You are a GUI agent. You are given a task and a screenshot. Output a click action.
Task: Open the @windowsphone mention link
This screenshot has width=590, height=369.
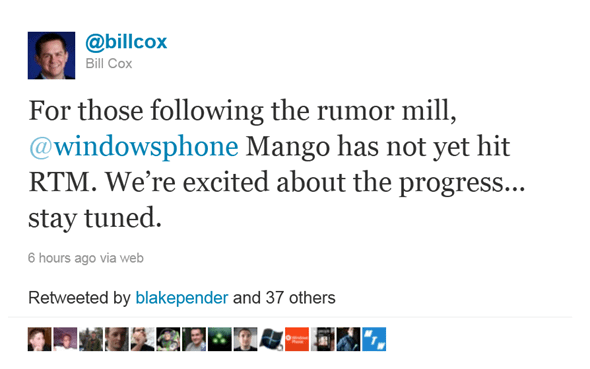click(134, 147)
